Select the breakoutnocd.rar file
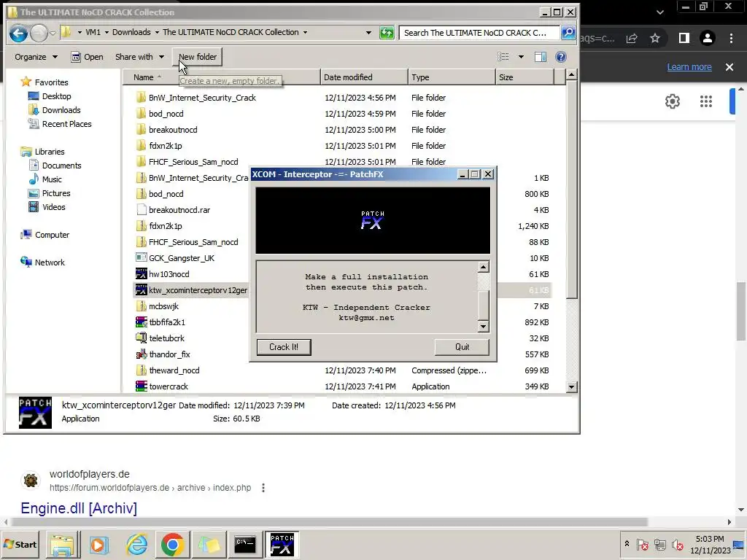The height and width of the screenshot is (560, 747). 179,210
